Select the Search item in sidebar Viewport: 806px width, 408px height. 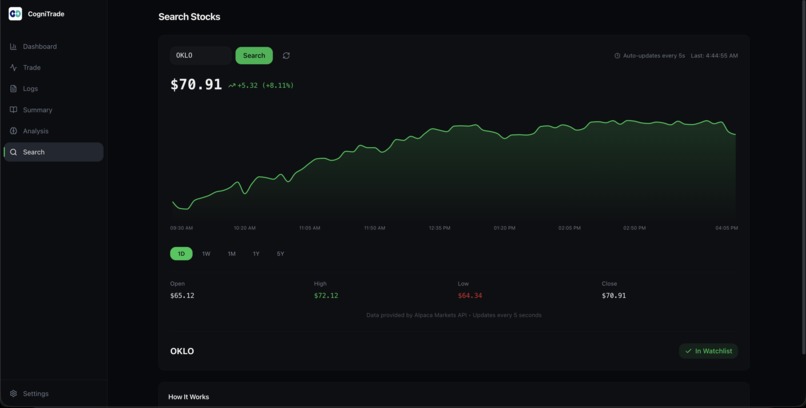click(x=53, y=152)
